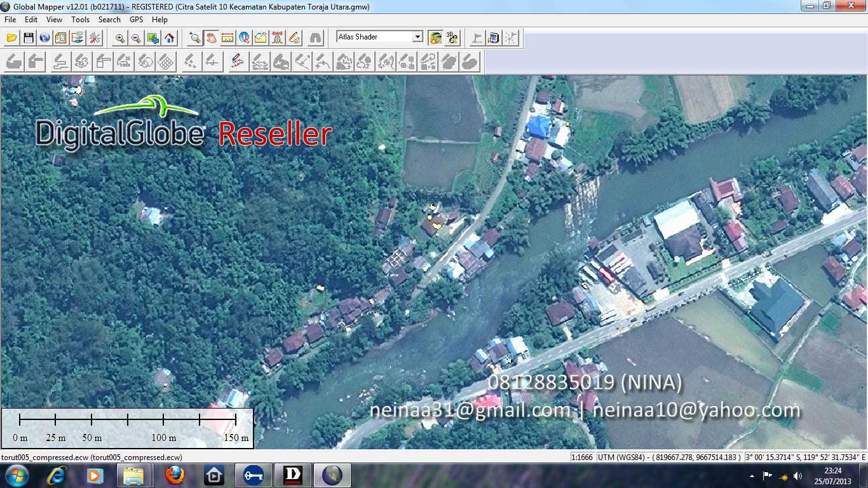Open the system tray volume control

point(798,475)
